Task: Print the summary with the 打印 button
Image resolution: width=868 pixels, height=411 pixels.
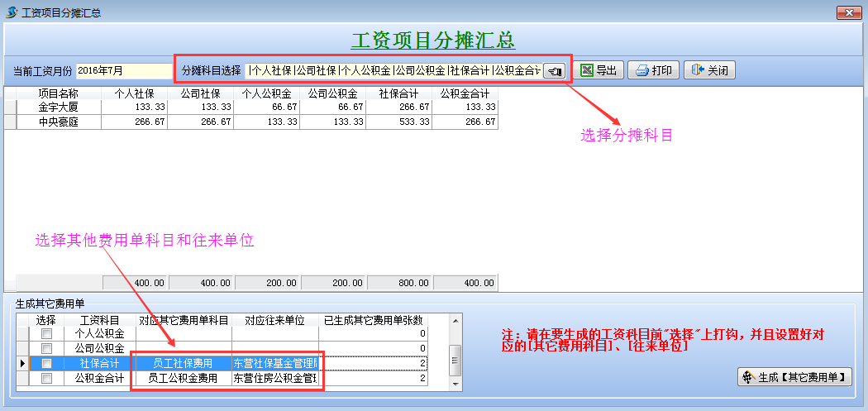Action: click(653, 70)
